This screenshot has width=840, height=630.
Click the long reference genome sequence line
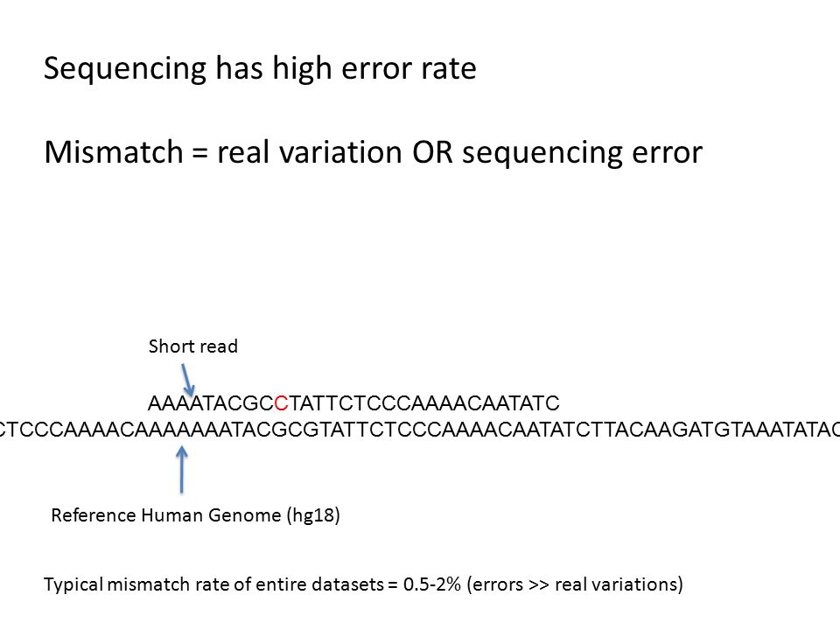point(420,430)
